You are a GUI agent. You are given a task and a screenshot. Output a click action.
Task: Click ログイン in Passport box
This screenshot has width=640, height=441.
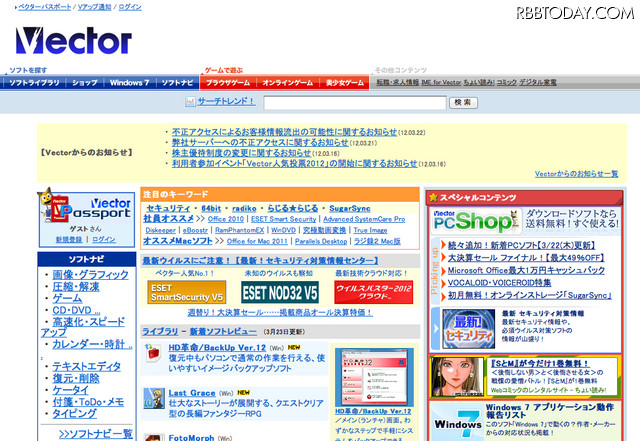tap(104, 239)
